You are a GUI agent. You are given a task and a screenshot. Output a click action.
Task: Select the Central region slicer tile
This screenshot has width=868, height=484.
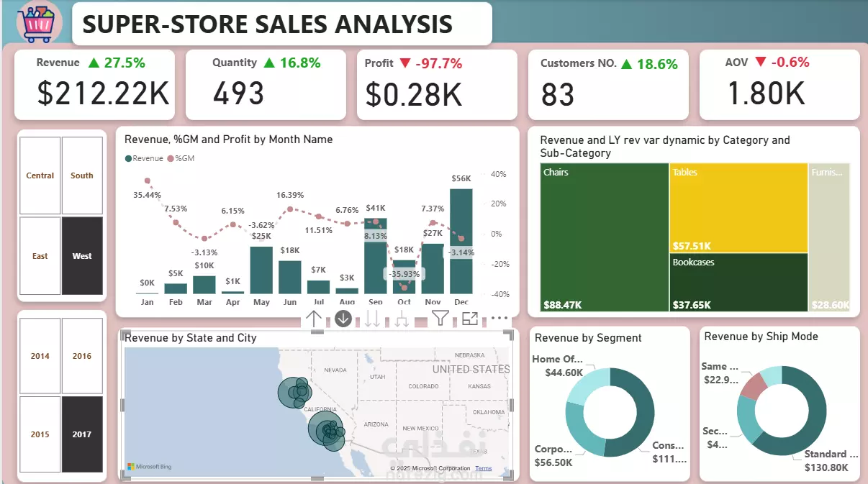tap(40, 175)
